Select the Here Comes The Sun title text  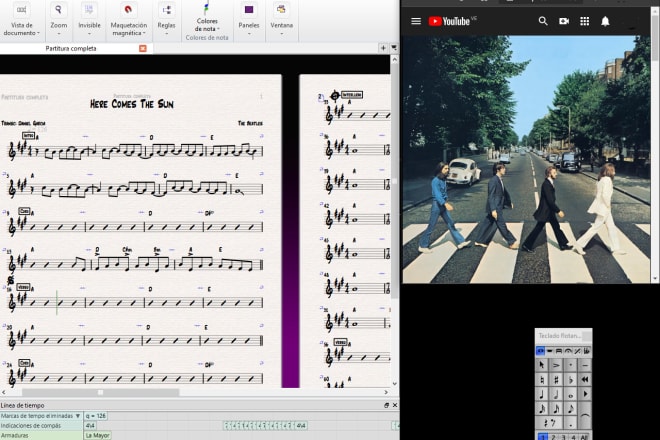click(132, 104)
